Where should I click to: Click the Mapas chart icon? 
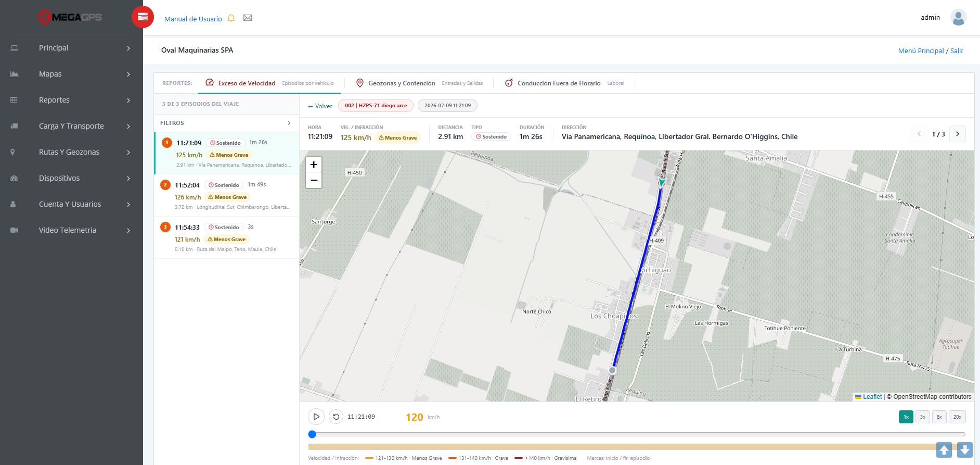click(15, 74)
